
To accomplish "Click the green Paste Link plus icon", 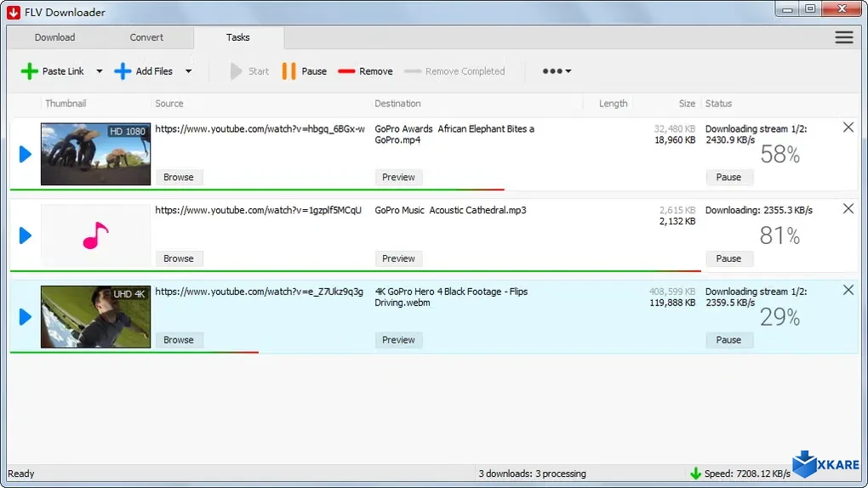I will [x=29, y=71].
